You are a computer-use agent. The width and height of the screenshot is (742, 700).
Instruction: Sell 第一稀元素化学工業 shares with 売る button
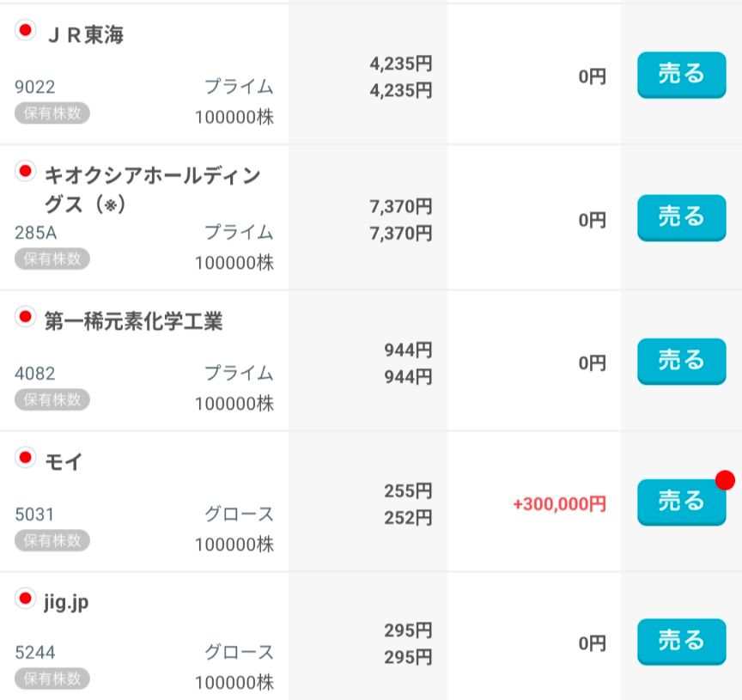tap(681, 361)
